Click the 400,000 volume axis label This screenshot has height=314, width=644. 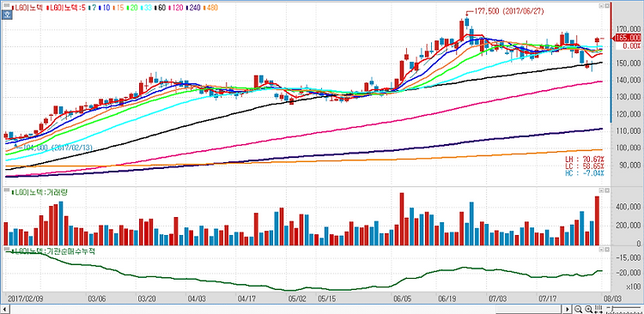pos(629,207)
